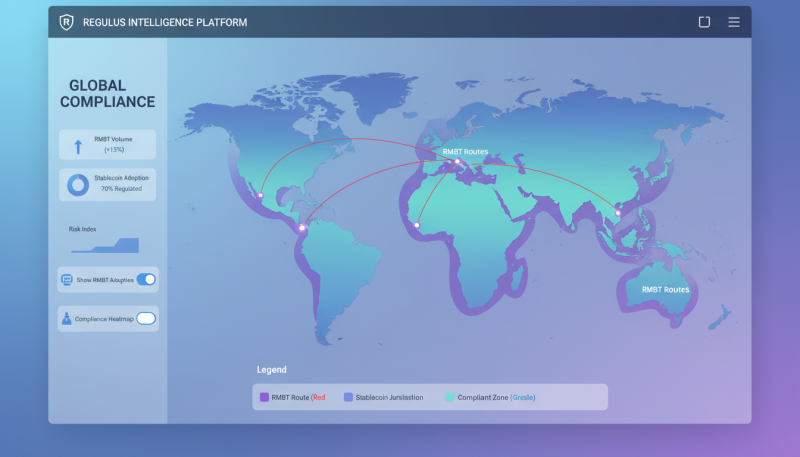Click the purple RMBT Route legend swatch
The width and height of the screenshot is (800, 457).
(264, 397)
